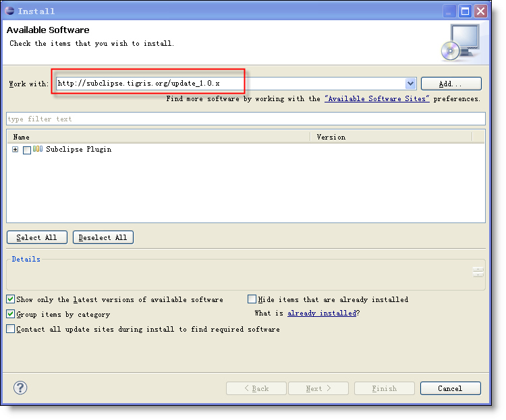Check the Subclipse Plugin checkbox

pyautogui.click(x=27, y=150)
